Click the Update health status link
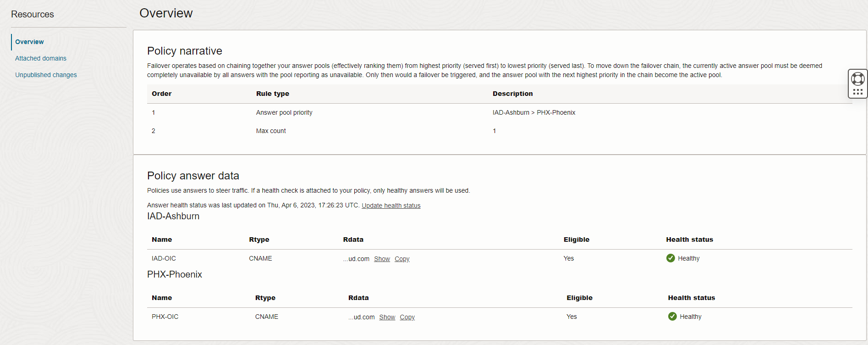The width and height of the screenshot is (868, 345). click(x=391, y=206)
